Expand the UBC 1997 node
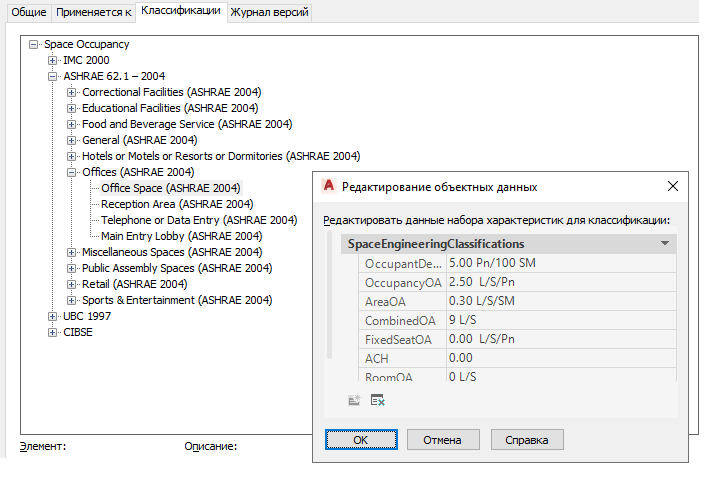The width and height of the screenshot is (709, 487). tap(52, 317)
